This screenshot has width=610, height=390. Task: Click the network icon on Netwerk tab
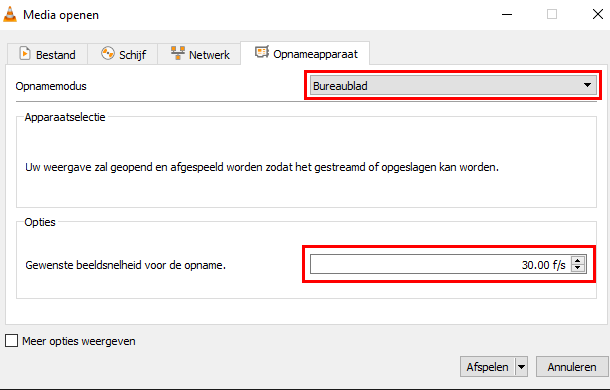pos(177,53)
